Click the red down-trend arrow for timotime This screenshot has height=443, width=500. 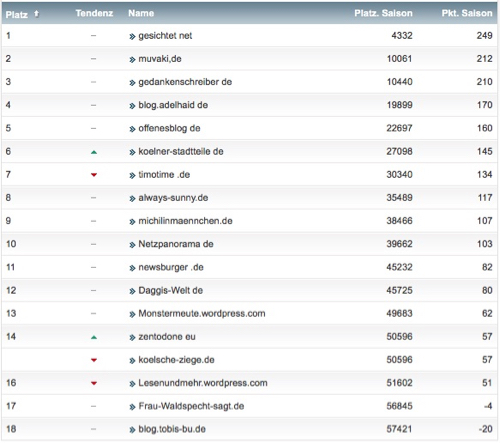[x=94, y=175]
